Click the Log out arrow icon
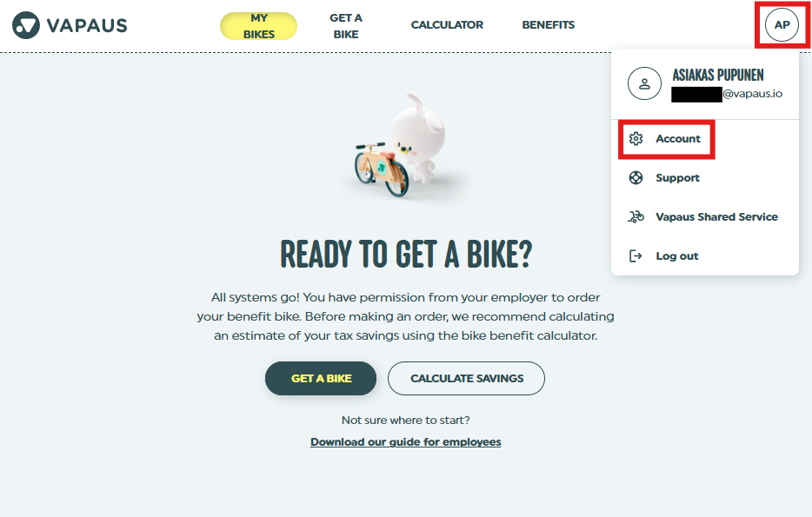This screenshot has width=812, height=517. tap(636, 255)
